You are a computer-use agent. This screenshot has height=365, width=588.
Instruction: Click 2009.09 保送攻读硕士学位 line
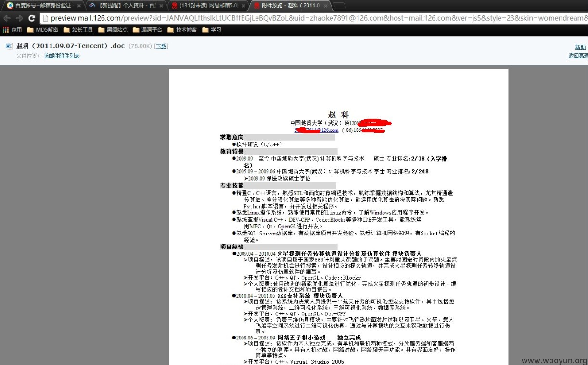coord(277,179)
